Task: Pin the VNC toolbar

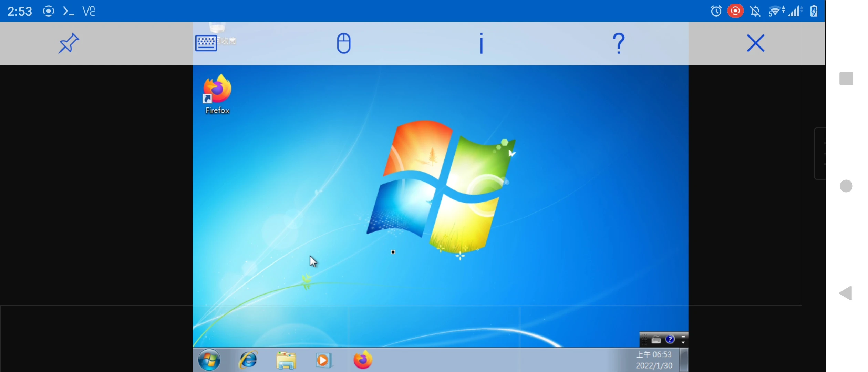Action: click(69, 43)
